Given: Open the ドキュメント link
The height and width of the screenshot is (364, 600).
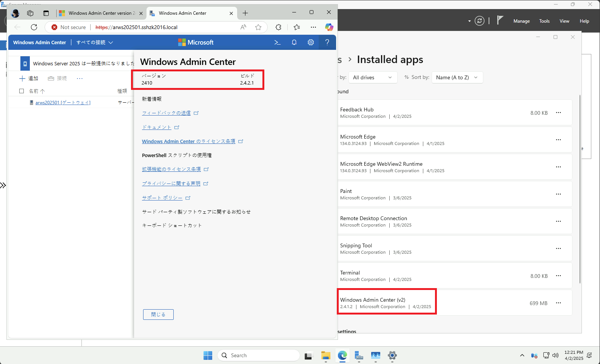Looking at the screenshot, I should [x=157, y=127].
